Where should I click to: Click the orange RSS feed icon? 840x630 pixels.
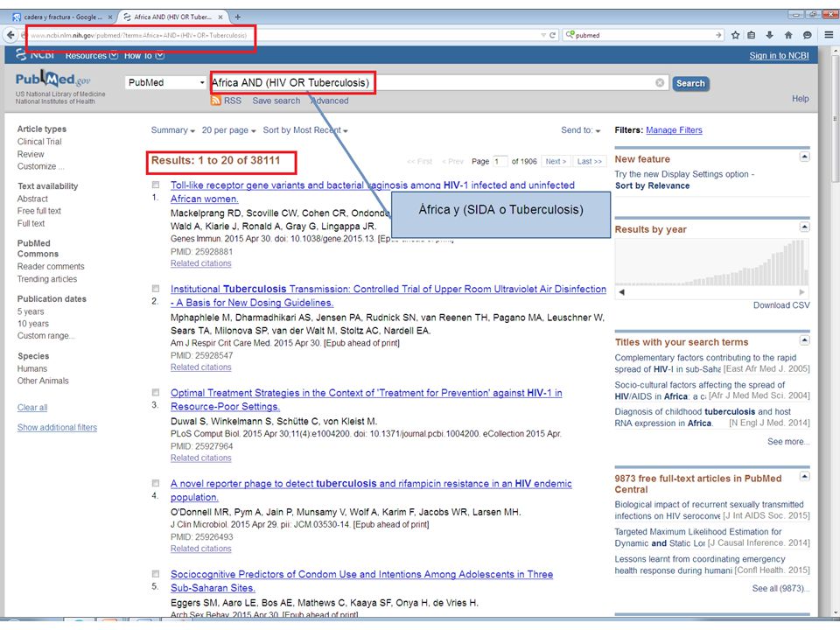click(216, 101)
